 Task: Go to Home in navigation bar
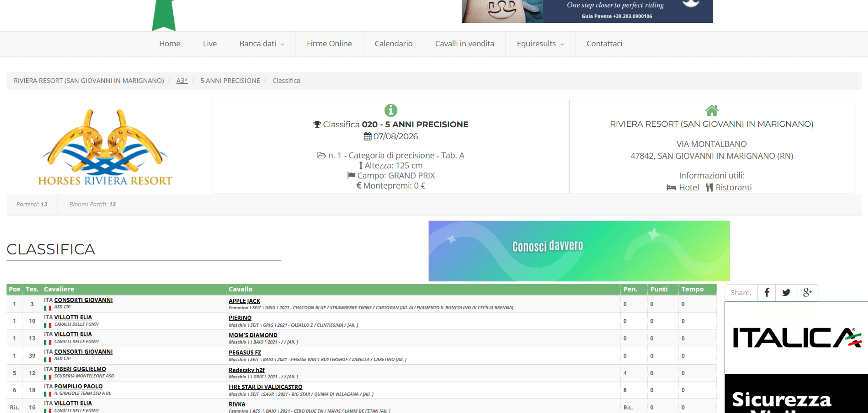170,44
